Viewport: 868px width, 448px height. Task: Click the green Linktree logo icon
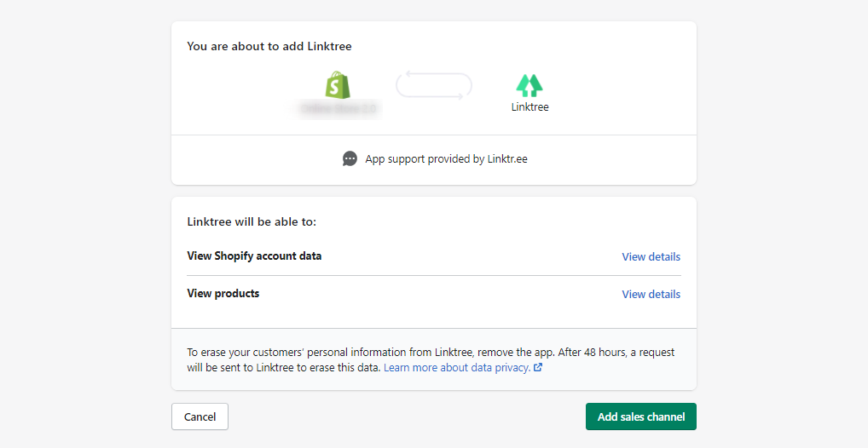529,86
